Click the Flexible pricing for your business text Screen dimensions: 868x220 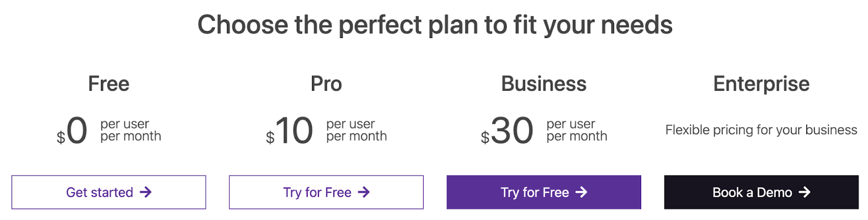point(761,130)
